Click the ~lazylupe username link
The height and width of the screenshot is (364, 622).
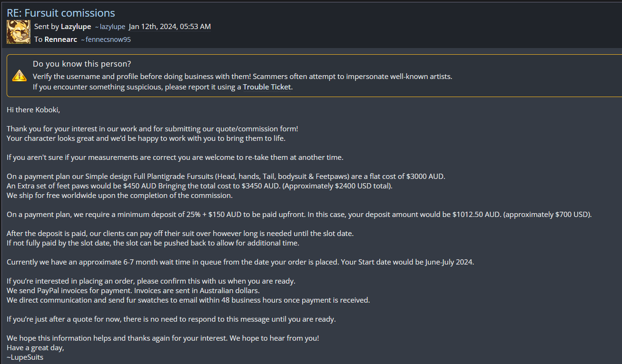[x=110, y=27]
